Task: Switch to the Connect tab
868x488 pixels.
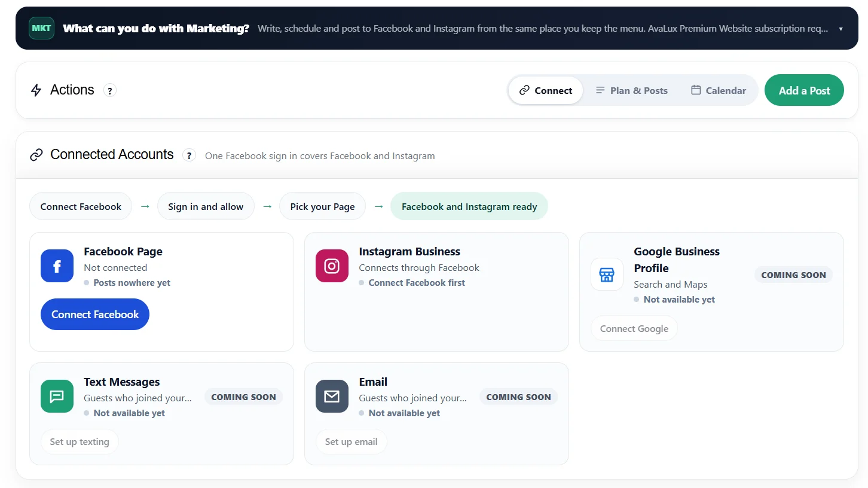Action: click(545, 90)
